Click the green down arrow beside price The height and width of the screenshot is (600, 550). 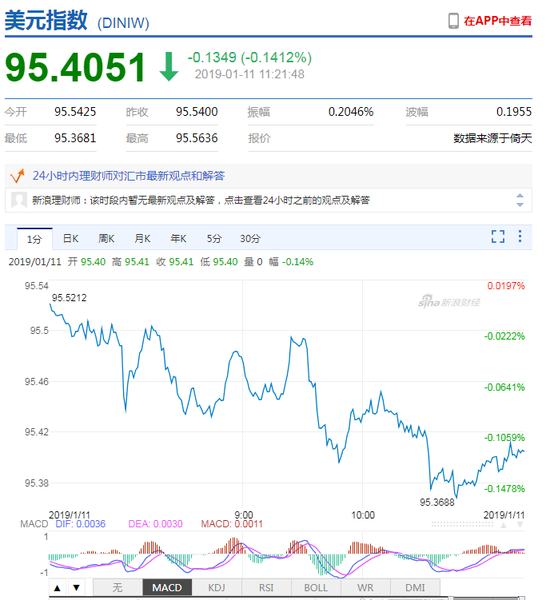tap(168, 67)
